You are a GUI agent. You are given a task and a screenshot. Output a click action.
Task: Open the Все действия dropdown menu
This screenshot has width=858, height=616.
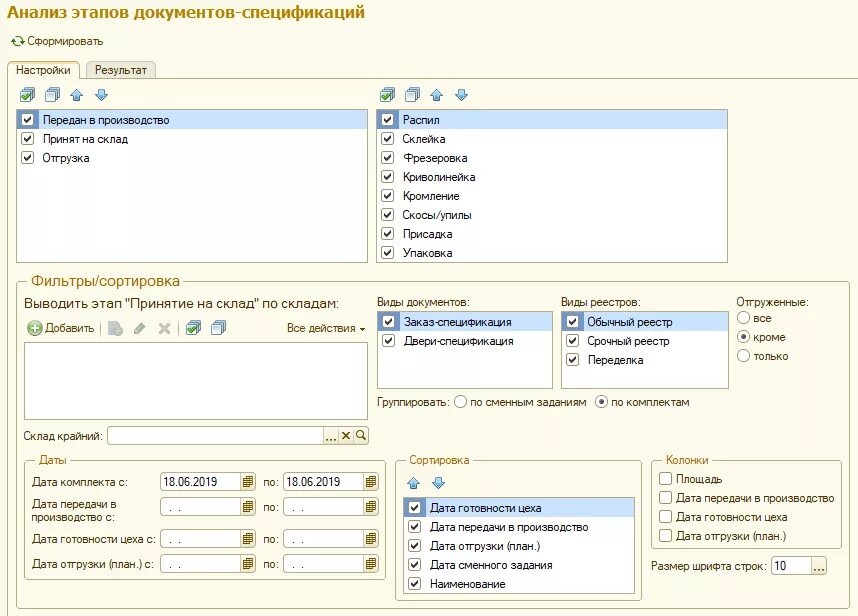pyautogui.click(x=326, y=328)
